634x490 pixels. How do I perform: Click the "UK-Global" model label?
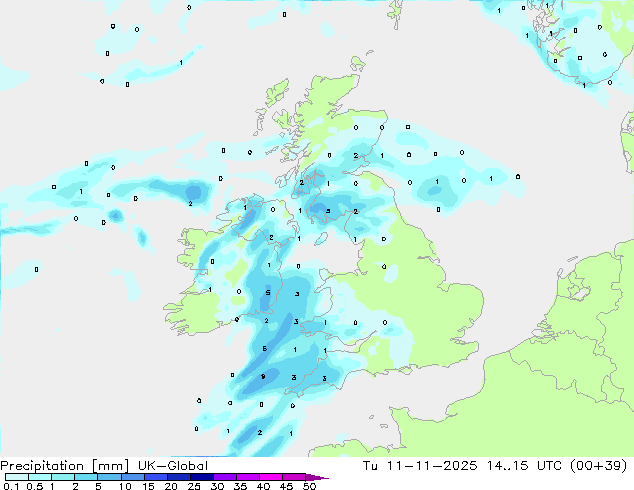[x=173, y=466]
